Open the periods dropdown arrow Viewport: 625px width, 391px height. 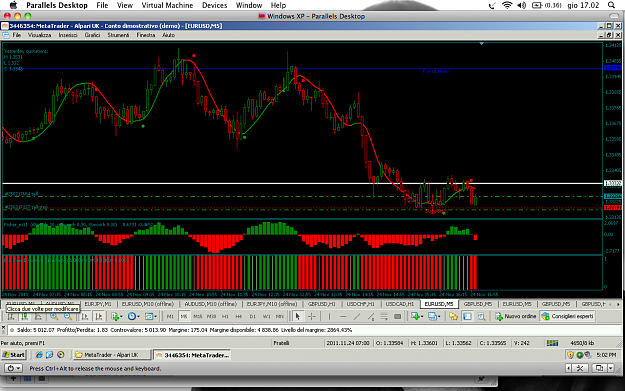tap(138, 316)
